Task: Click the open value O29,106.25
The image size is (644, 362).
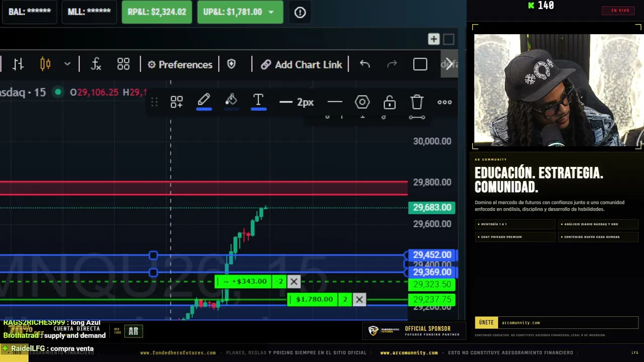Action: click(94, 93)
